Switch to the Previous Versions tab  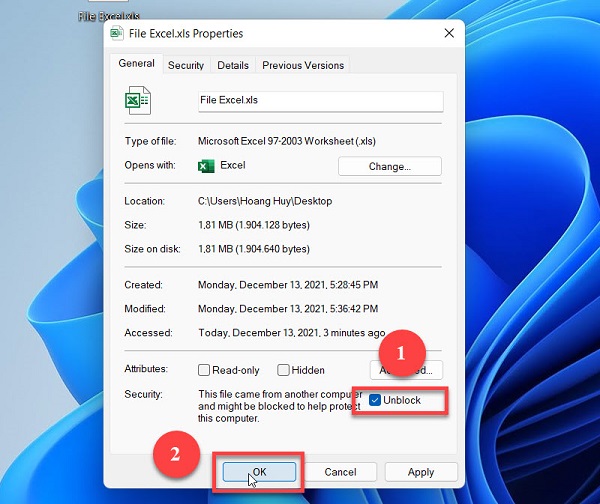(303, 65)
